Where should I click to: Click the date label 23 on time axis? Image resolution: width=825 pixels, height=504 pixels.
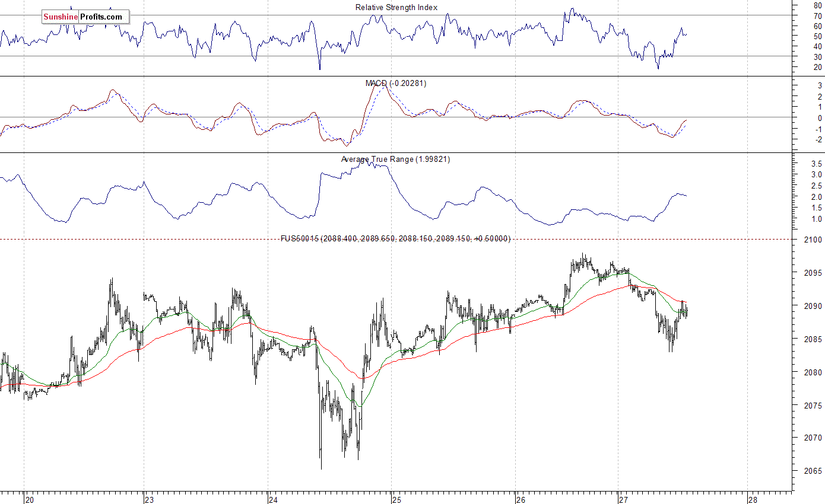pos(150,499)
